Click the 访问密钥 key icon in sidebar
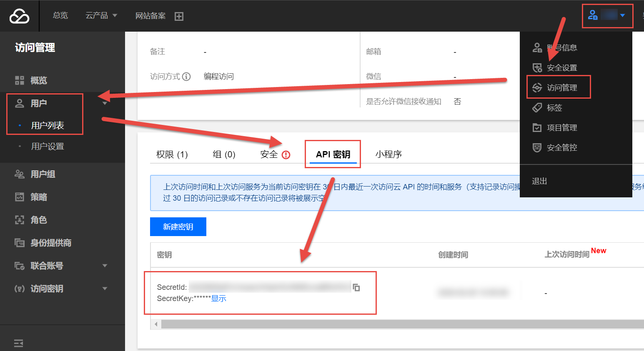Viewport: 644px width, 351px height. [20, 289]
